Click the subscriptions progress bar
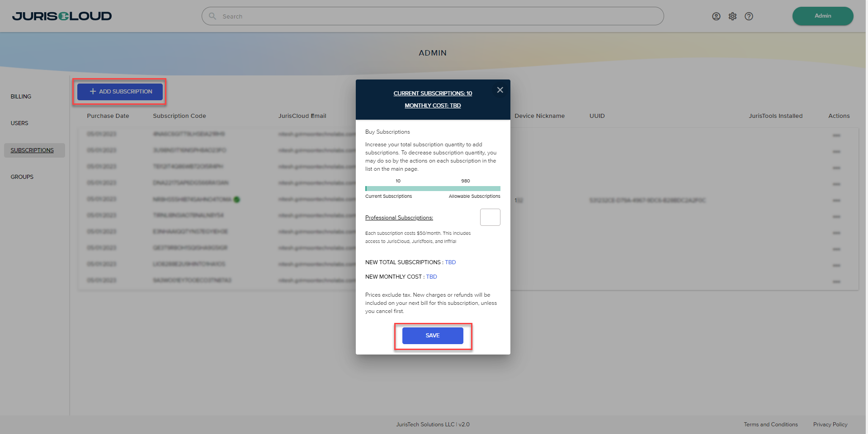868x434 pixels. point(433,188)
